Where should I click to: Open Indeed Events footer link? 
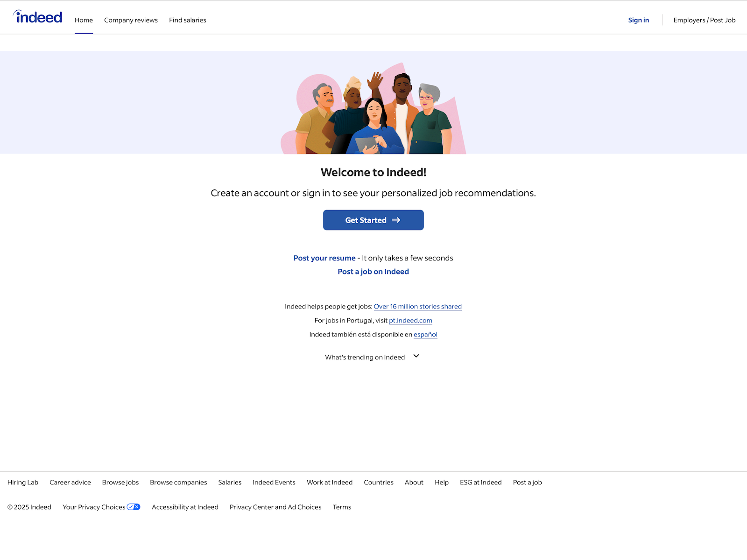pyautogui.click(x=274, y=483)
